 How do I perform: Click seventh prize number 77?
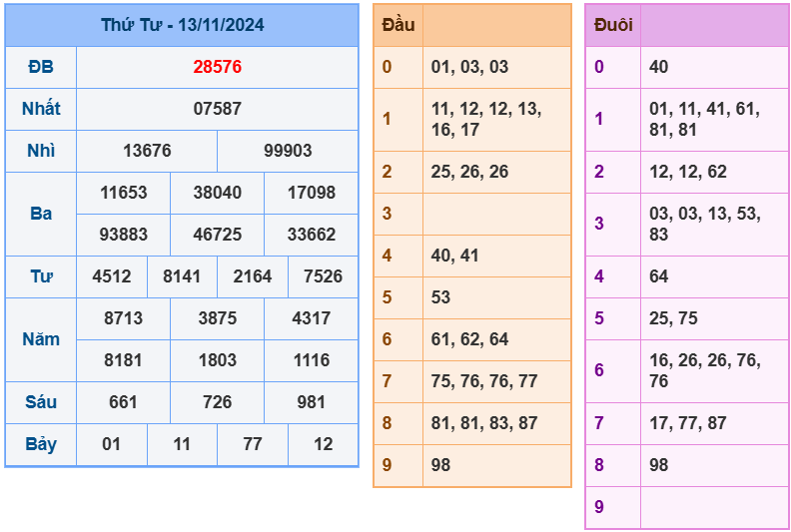(x=253, y=444)
